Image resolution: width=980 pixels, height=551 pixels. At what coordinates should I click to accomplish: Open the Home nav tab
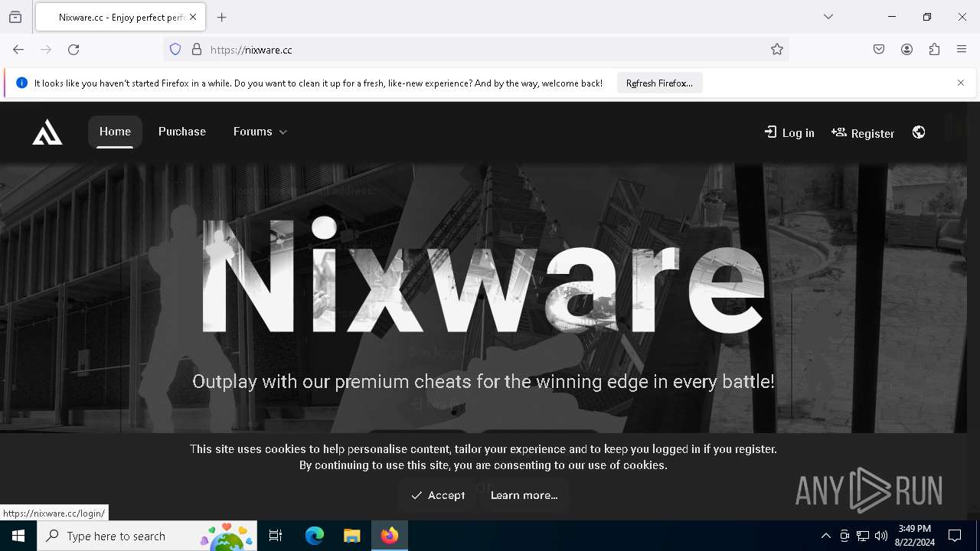[115, 132]
